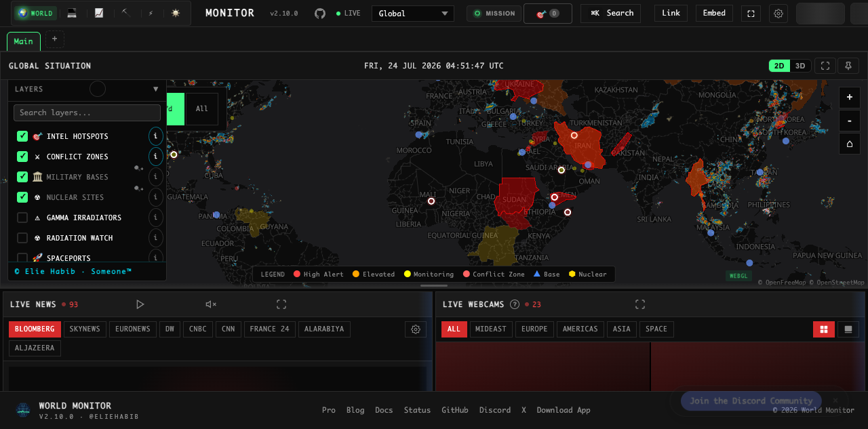Show info for Military Bases layer

156,177
